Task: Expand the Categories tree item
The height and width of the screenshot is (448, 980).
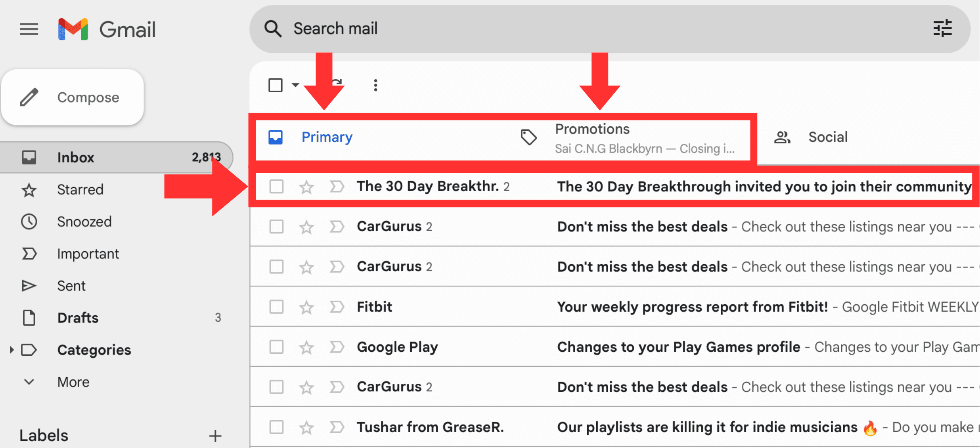Action: pos(11,350)
